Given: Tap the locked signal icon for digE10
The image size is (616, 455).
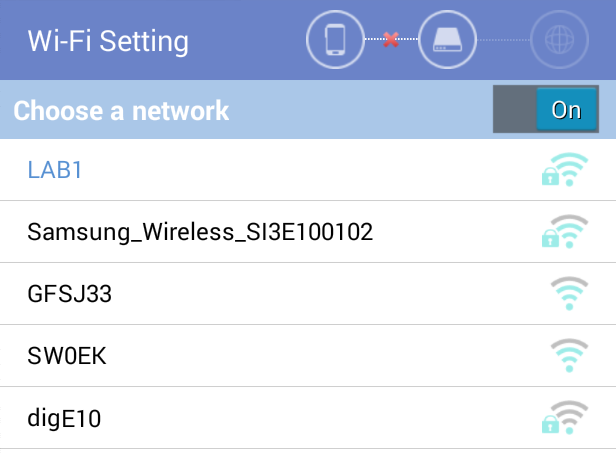Looking at the screenshot, I should coord(565,418).
